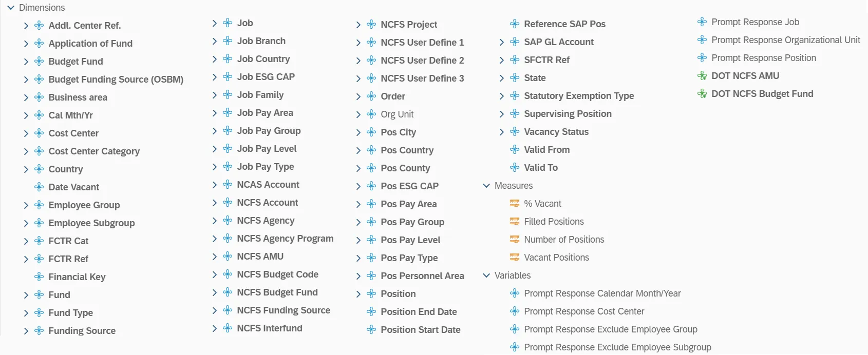Select the Number of Positions measure

click(564, 240)
